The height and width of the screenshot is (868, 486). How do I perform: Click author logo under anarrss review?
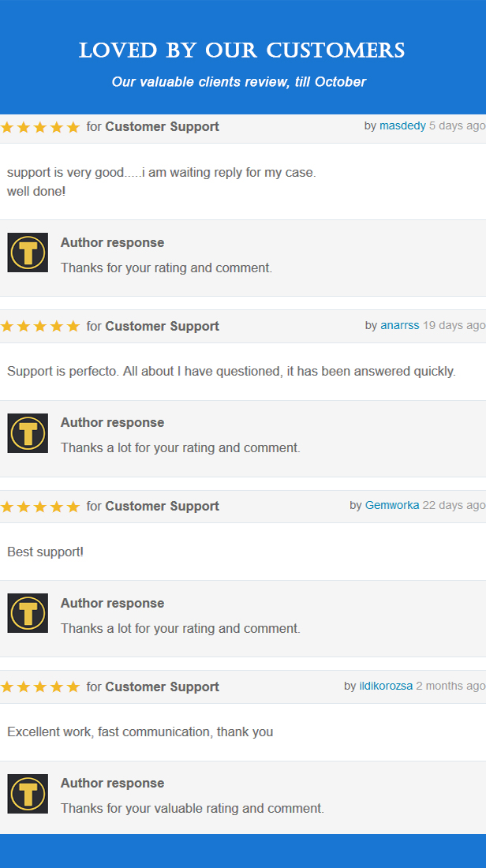(28, 433)
